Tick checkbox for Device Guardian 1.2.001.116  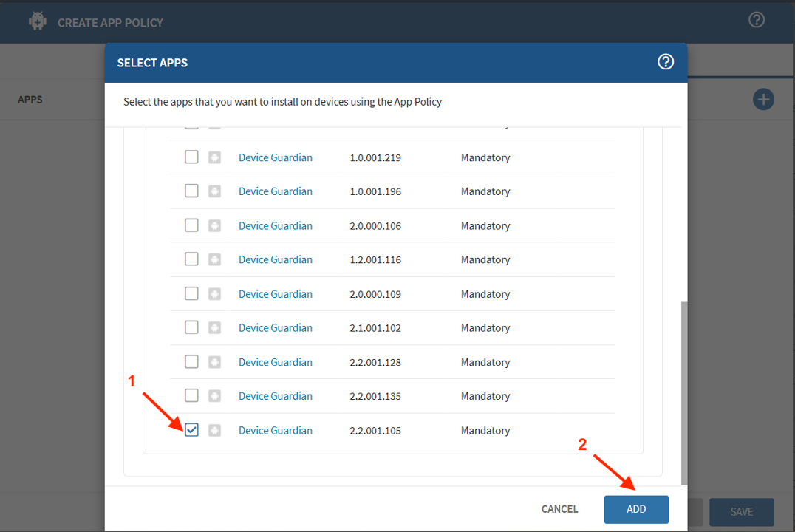click(x=191, y=259)
